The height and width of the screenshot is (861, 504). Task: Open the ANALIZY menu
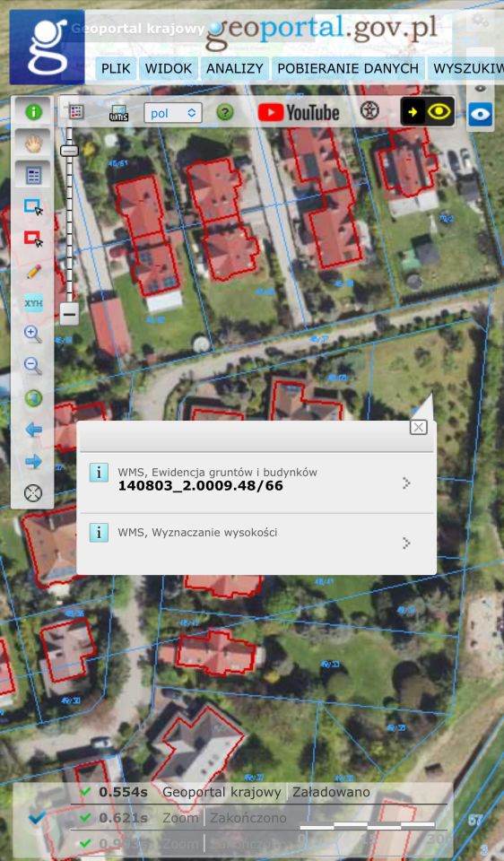click(235, 69)
